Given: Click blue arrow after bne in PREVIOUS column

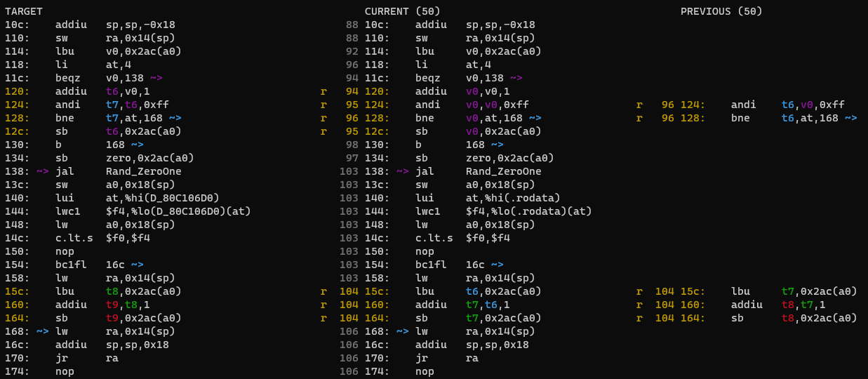Looking at the screenshot, I should coord(850,118).
